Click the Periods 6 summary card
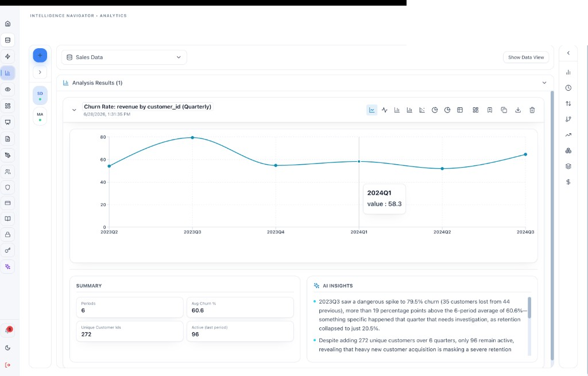The image size is (588, 376). pos(130,307)
